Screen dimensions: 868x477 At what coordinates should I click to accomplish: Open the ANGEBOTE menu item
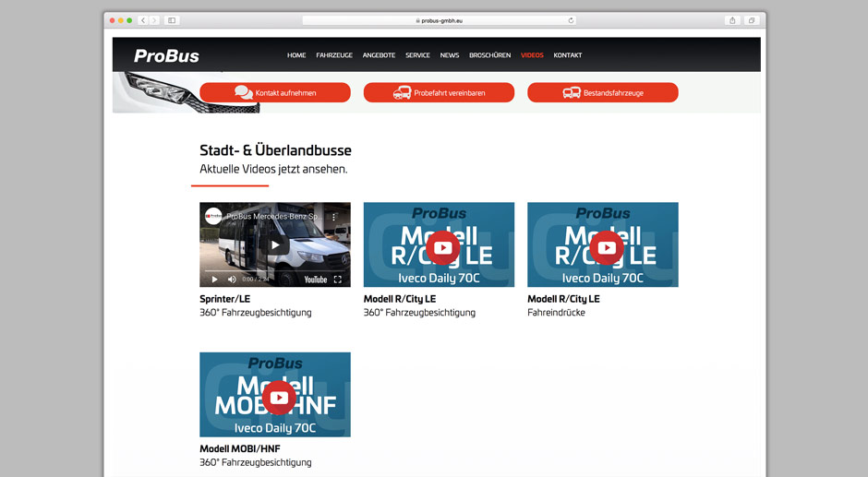(379, 55)
